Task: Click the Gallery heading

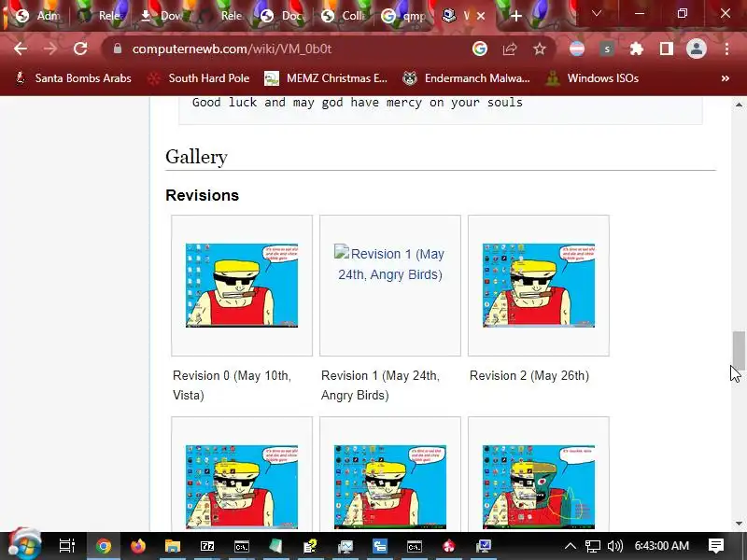Action: 196,157
